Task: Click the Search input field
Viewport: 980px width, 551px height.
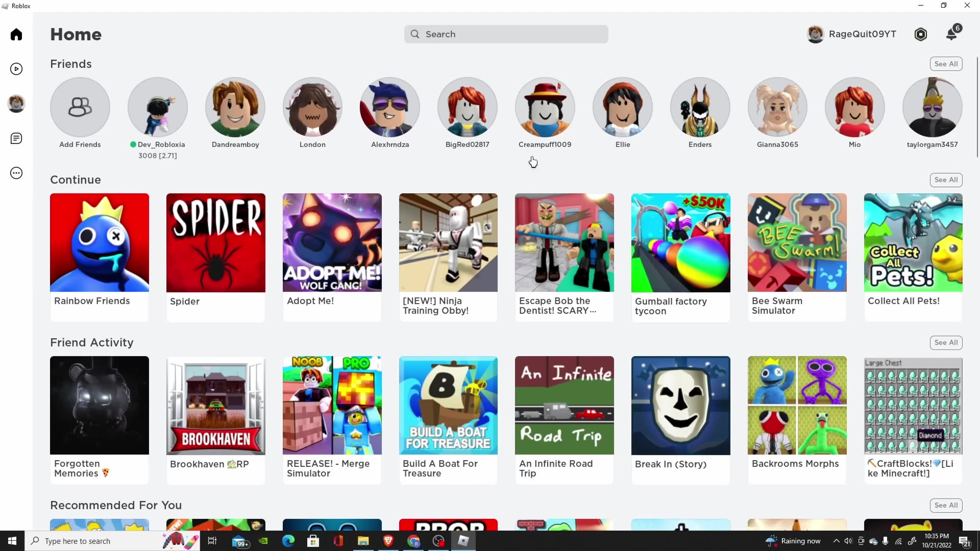Action: (x=506, y=34)
